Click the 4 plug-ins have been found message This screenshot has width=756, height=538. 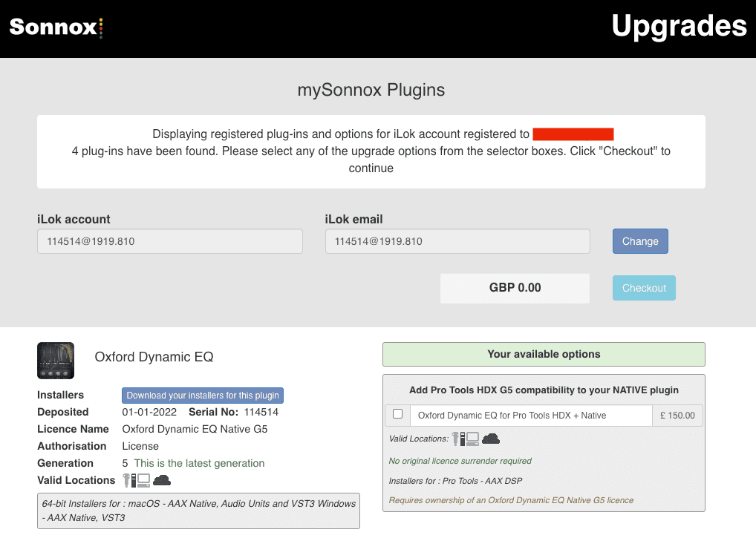tap(371, 160)
